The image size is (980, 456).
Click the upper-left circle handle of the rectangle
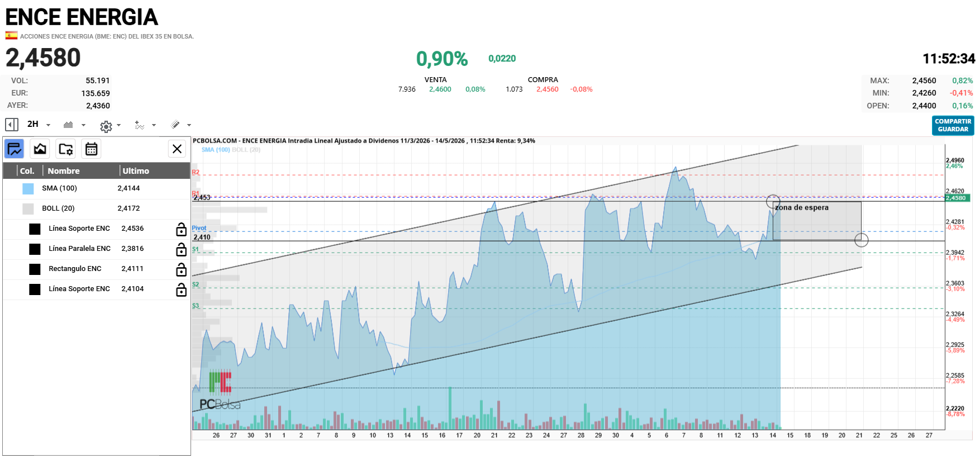point(773,201)
